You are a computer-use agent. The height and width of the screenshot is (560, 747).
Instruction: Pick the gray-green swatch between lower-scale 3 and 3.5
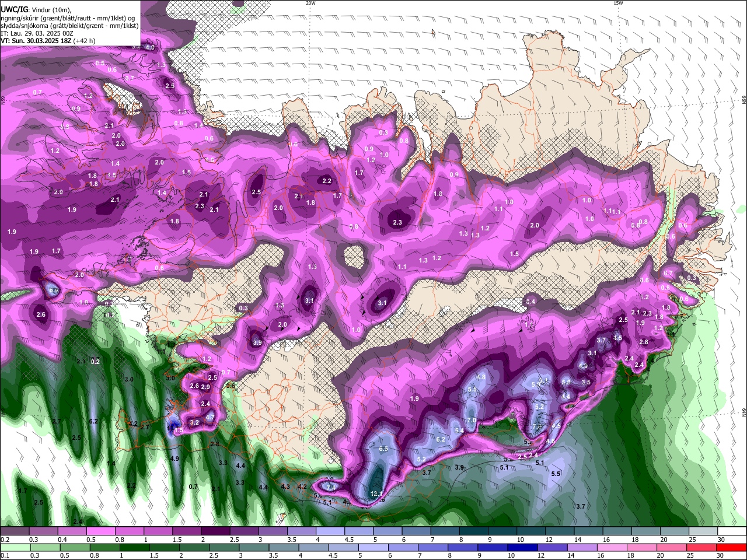pos(254,547)
